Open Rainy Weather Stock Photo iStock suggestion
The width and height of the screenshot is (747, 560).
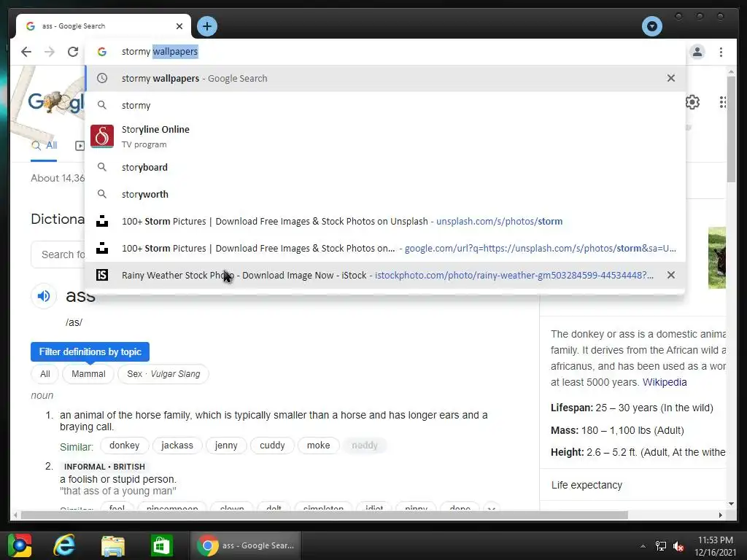(x=385, y=275)
